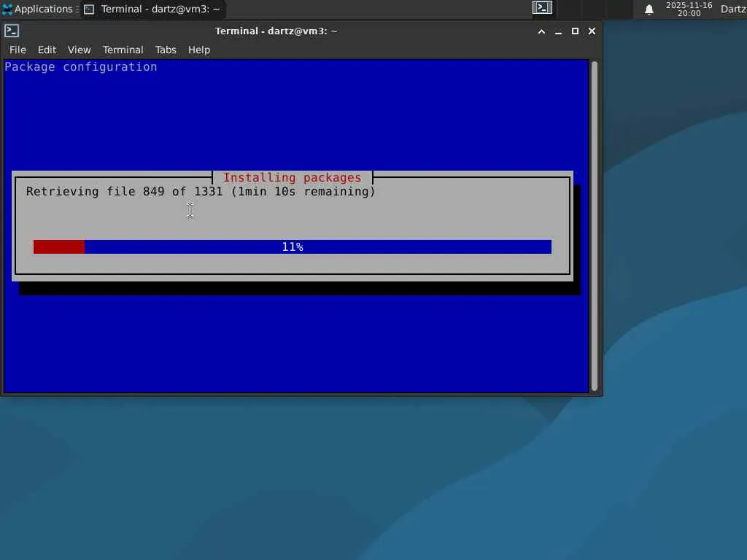The image size is (747, 560).
Task: Click the "Terminal - dartz@vm3: ~" title bar text
Action: coord(276,31)
